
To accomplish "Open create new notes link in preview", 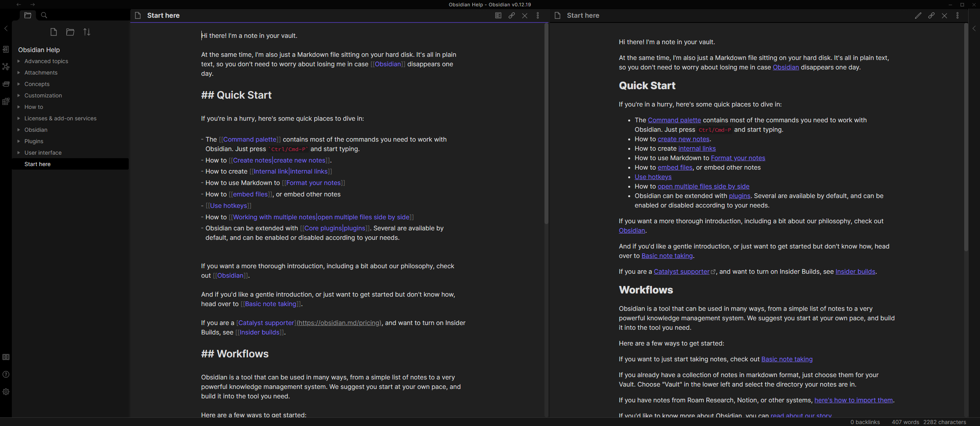I will 683,139.
